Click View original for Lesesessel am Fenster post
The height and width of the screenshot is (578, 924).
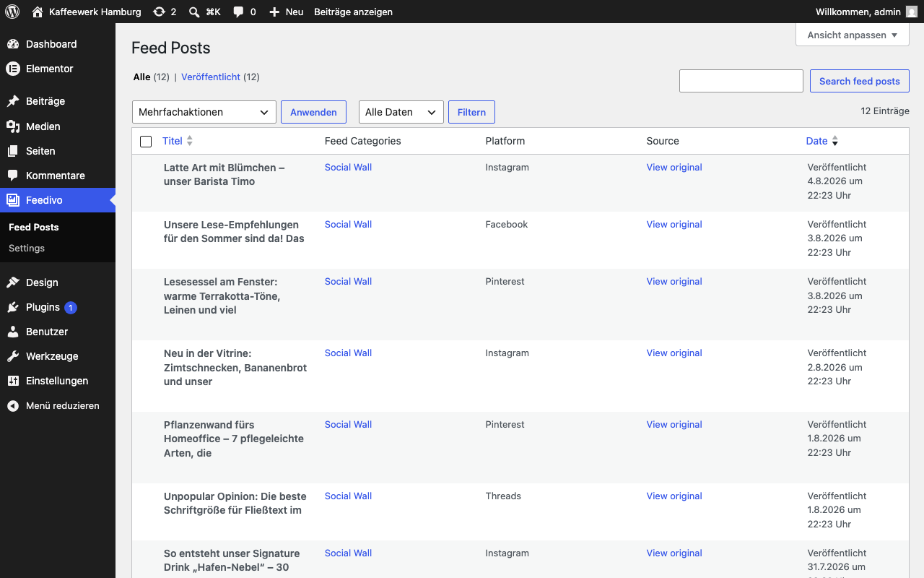(x=674, y=281)
